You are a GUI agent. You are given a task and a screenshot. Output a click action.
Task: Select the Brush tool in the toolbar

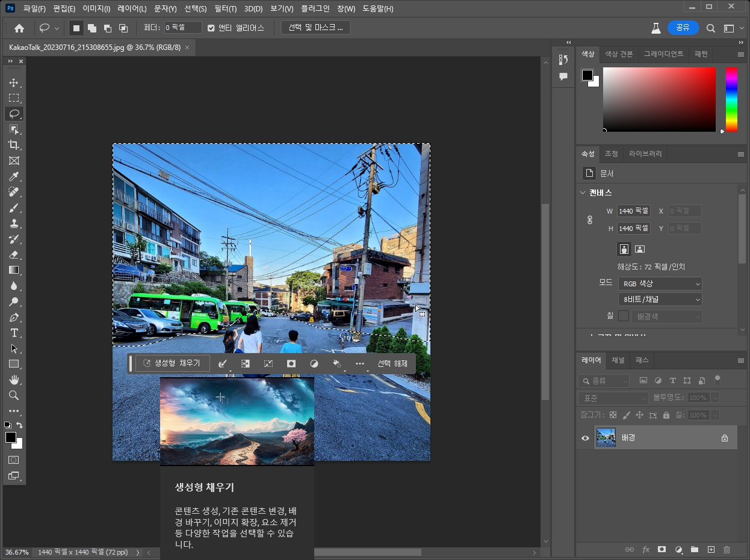[14, 208]
